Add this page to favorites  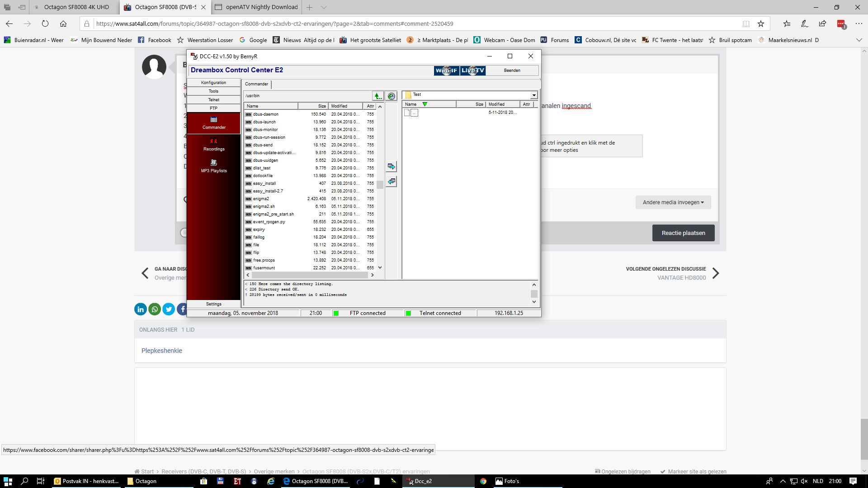(x=761, y=23)
